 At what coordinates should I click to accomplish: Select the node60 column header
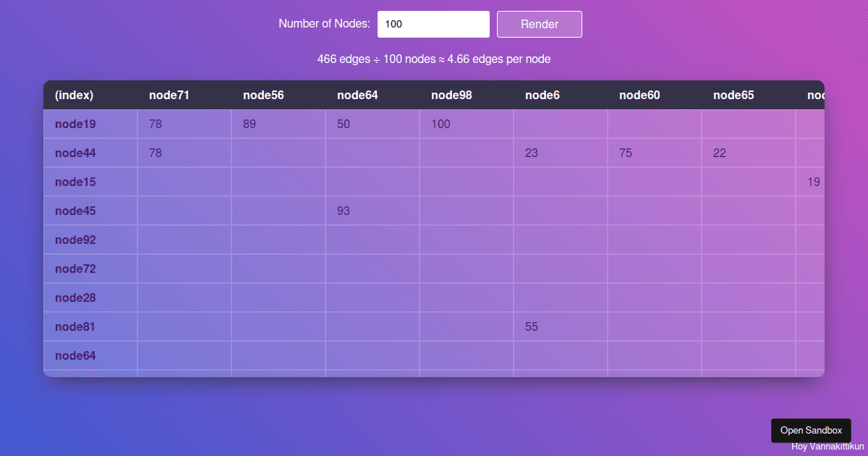(x=639, y=95)
